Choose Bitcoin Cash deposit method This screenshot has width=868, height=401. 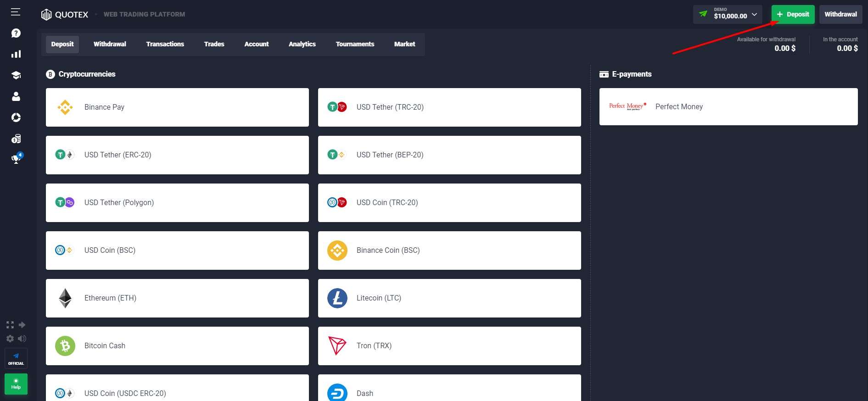tap(177, 346)
